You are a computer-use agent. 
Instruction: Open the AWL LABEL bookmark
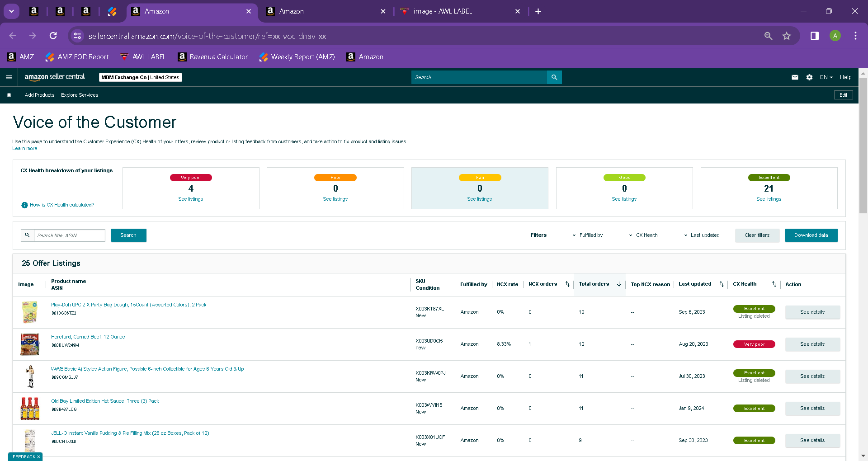point(143,57)
